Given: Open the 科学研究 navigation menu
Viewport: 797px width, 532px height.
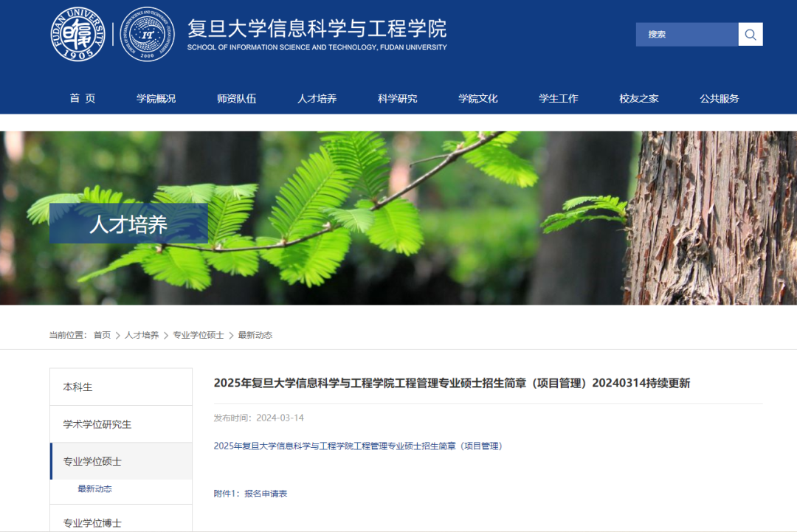Looking at the screenshot, I should click(398, 99).
